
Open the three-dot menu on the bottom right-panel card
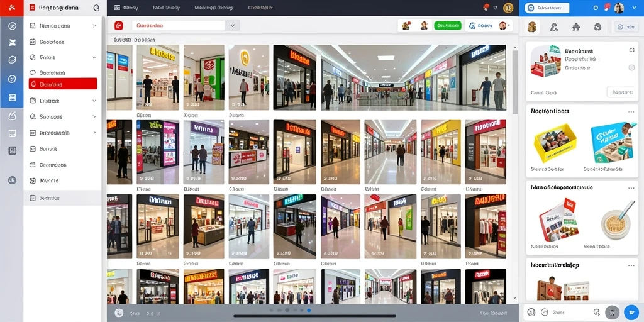pos(631,266)
